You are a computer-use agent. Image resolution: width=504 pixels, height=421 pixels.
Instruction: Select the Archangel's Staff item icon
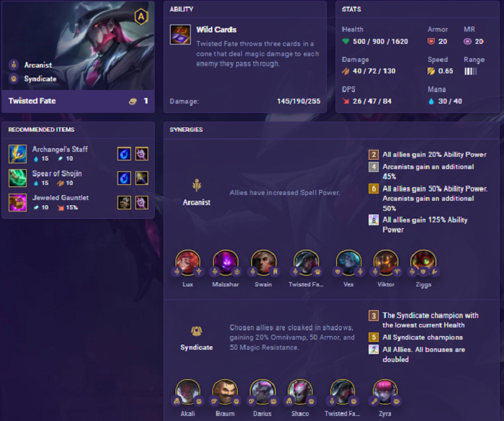pos(17,154)
